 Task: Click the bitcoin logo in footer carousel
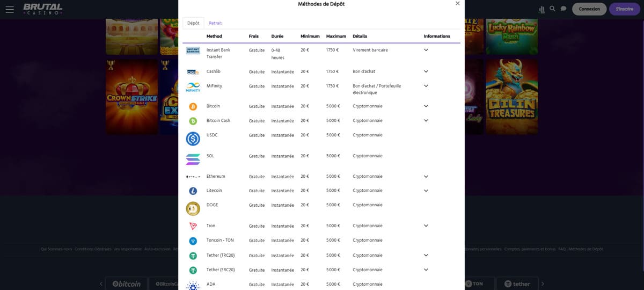tap(127, 284)
